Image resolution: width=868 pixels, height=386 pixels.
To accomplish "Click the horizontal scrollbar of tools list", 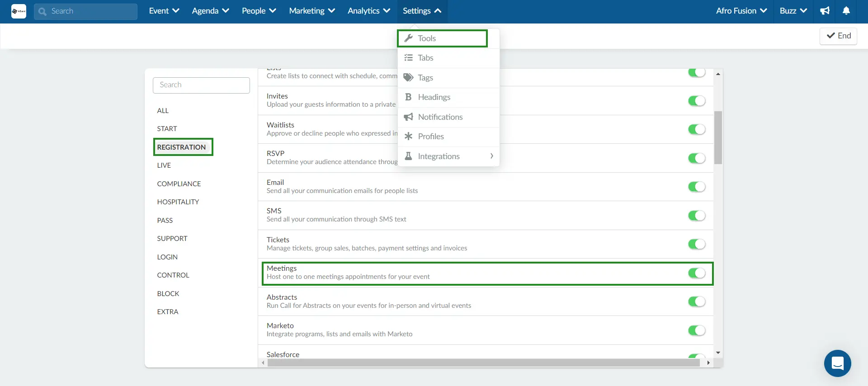I will click(483, 362).
